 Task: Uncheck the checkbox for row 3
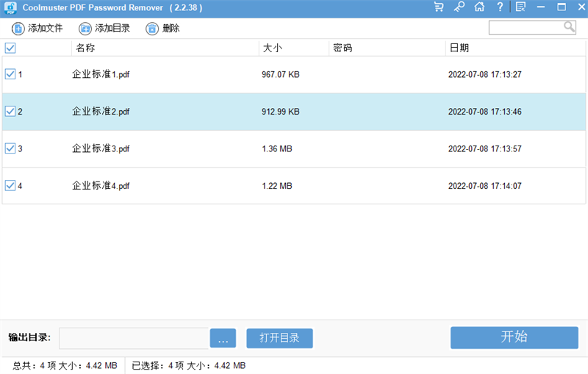[10, 148]
